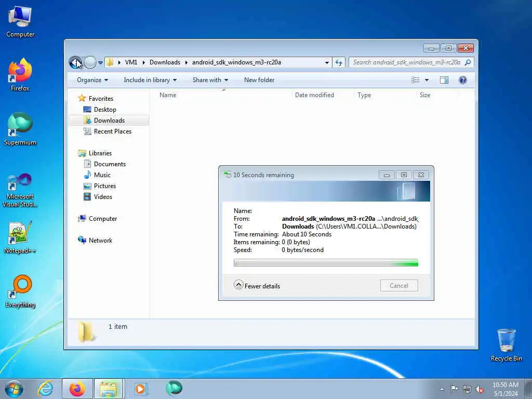Image resolution: width=532 pixels, height=399 pixels.
Task: Show hidden system tray icons
Action: 442,389
